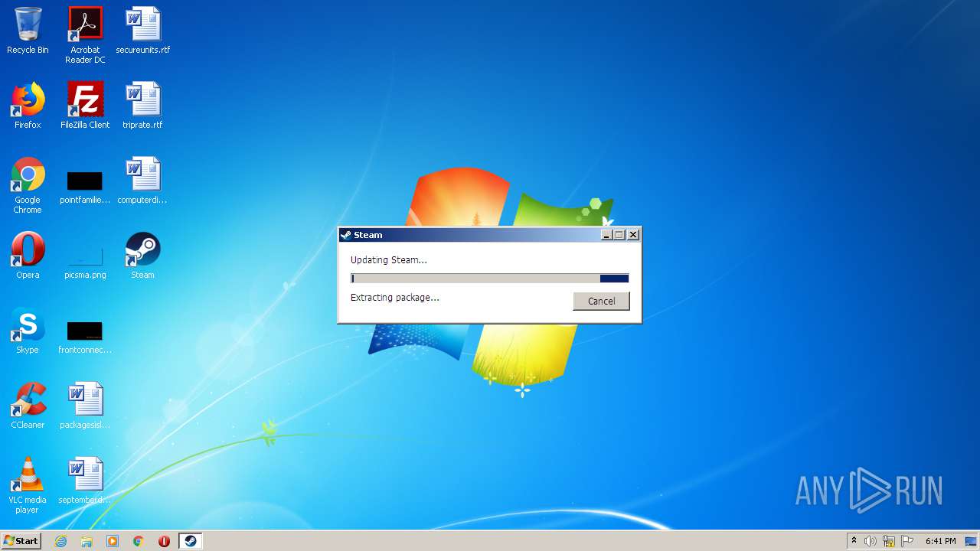Open Internet Explorer from taskbar
This screenshot has height=551, width=980.
coord(61,541)
